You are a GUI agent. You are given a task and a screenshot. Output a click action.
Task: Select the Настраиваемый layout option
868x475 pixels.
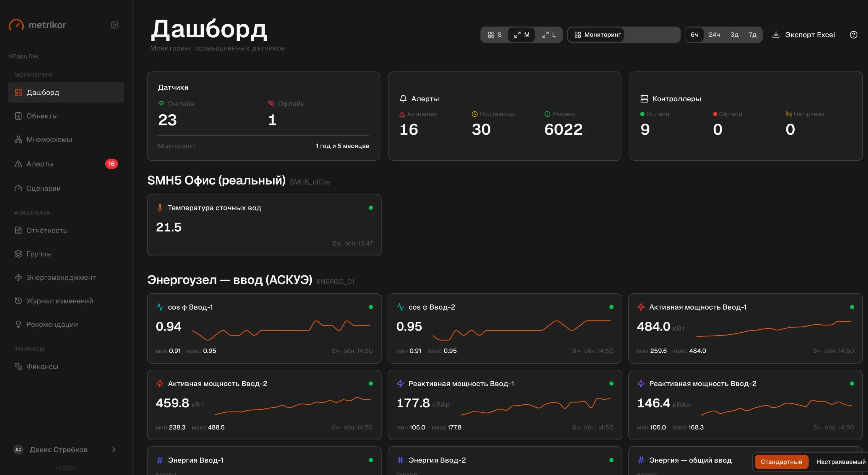[841, 461]
